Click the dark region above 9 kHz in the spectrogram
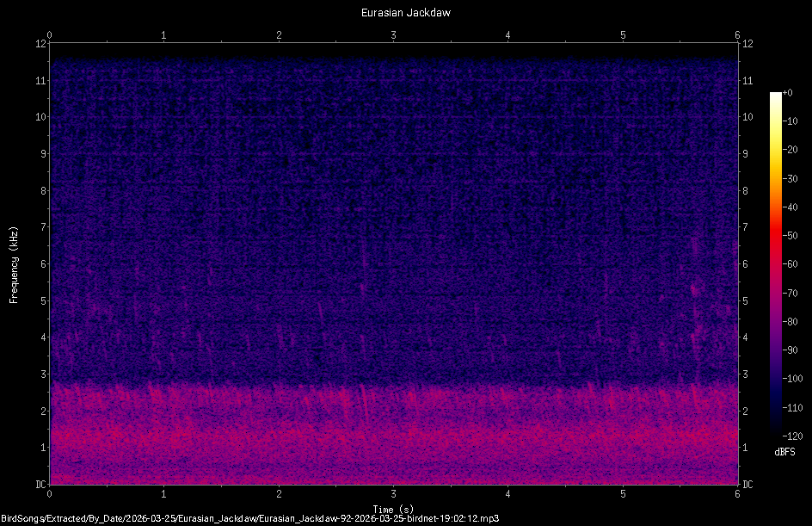This screenshot has width=812, height=526. (387, 121)
